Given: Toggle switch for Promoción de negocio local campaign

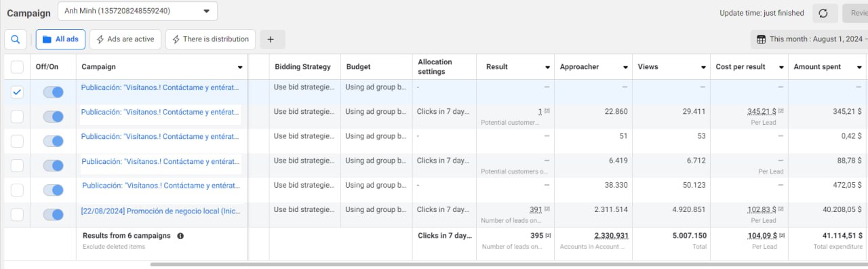Looking at the screenshot, I should 53,215.
